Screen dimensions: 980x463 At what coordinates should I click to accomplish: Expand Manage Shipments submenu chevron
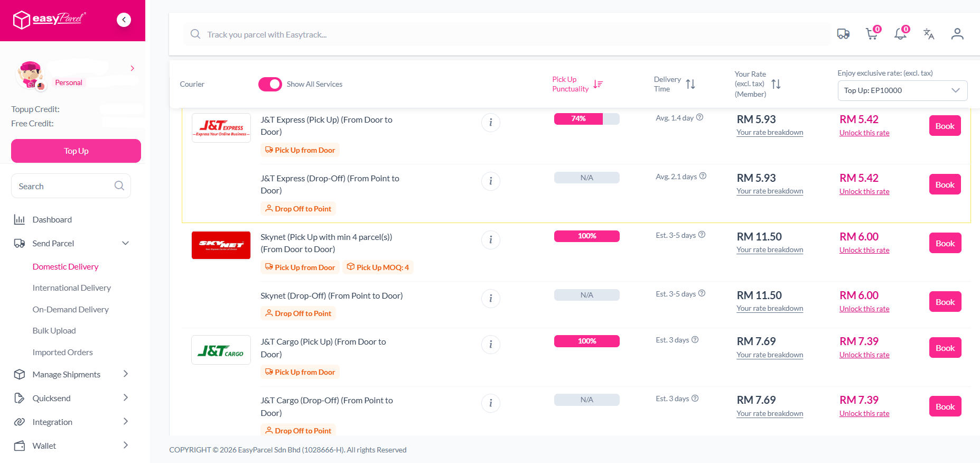pyautogui.click(x=126, y=374)
